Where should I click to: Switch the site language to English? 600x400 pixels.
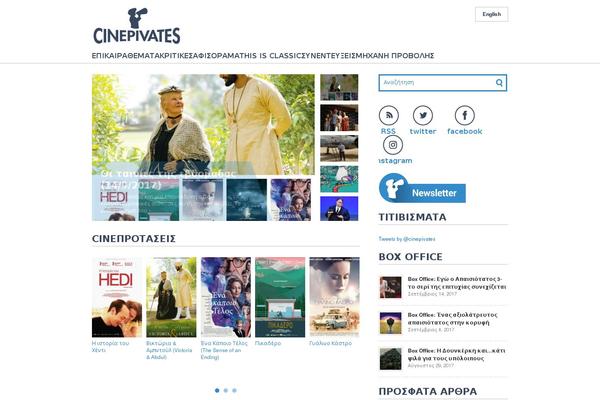pyautogui.click(x=491, y=14)
